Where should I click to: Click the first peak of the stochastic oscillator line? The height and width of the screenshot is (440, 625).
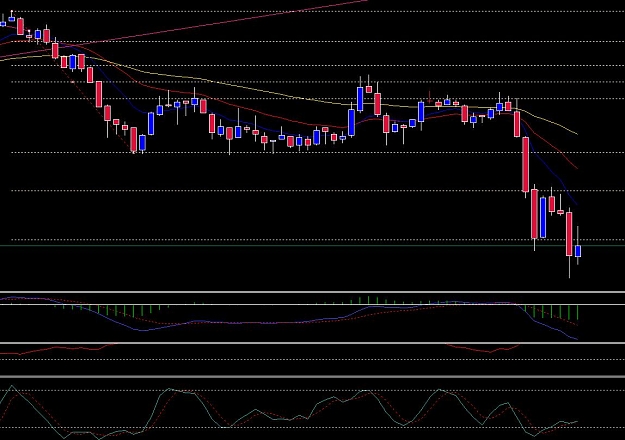[x=12, y=386]
